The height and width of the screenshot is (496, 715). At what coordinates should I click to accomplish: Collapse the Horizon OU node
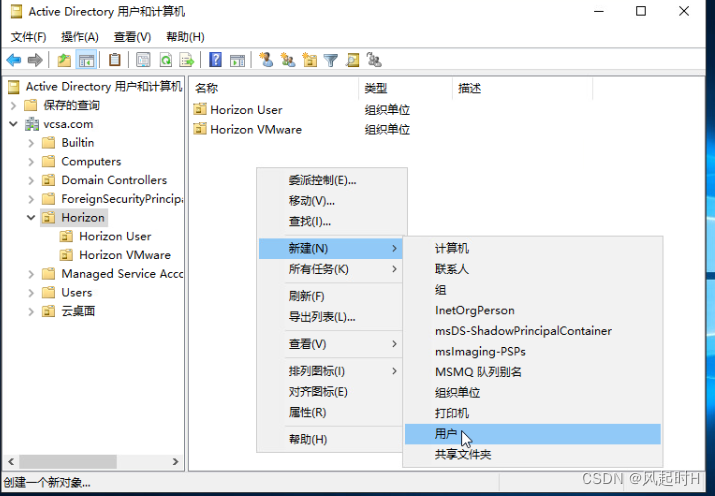(31, 217)
